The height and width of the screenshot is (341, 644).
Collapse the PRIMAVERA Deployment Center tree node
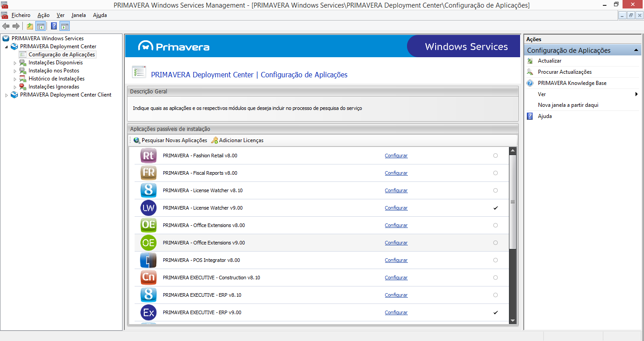(7, 47)
